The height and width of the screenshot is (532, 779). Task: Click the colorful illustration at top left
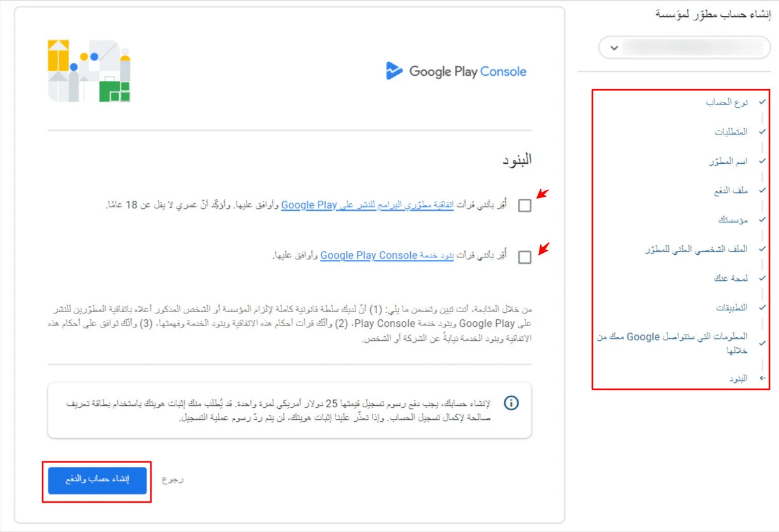[89, 71]
